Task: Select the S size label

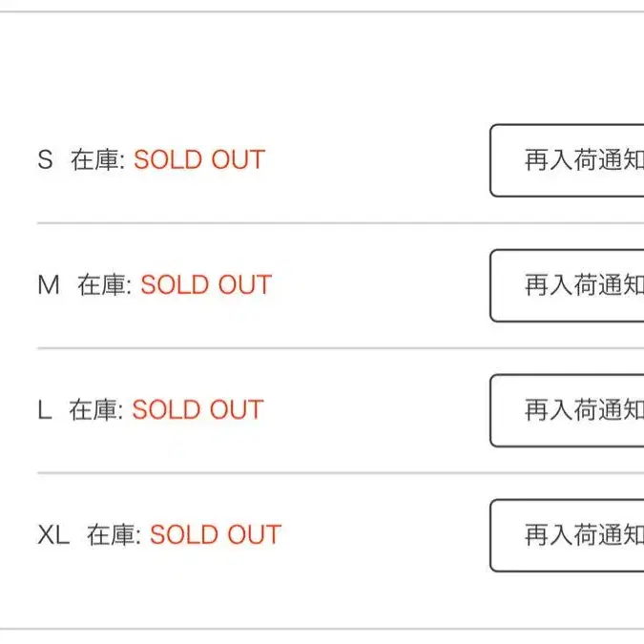Action: point(45,160)
